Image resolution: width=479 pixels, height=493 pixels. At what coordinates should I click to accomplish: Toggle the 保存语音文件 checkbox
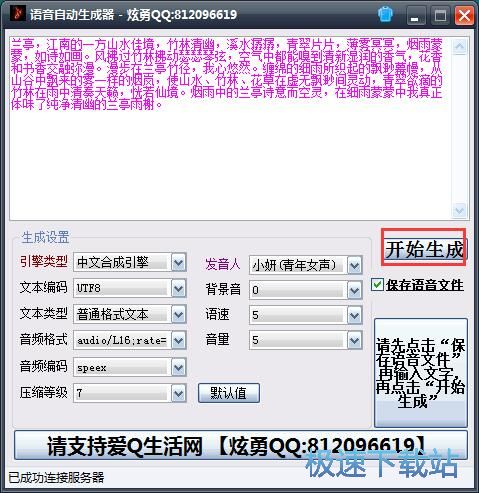[x=377, y=285]
